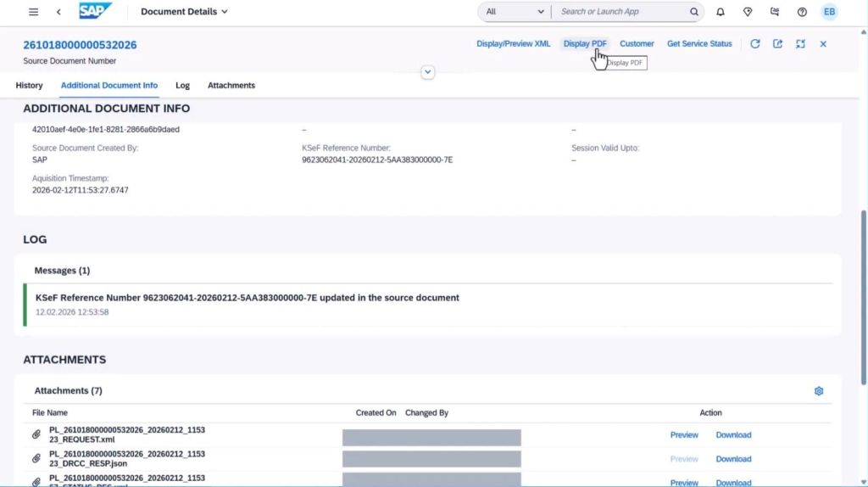This screenshot has height=487, width=868.
Task: Open attachments table settings gear
Action: 819,391
